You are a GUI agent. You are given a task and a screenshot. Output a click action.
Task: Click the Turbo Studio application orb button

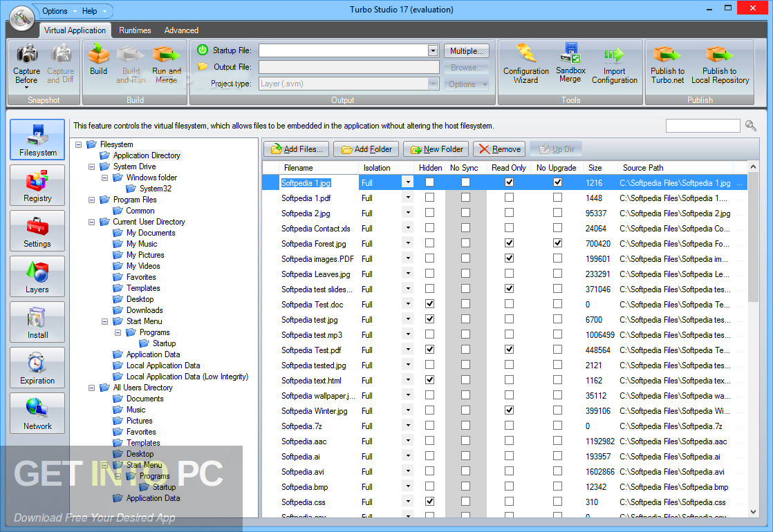(x=21, y=18)
